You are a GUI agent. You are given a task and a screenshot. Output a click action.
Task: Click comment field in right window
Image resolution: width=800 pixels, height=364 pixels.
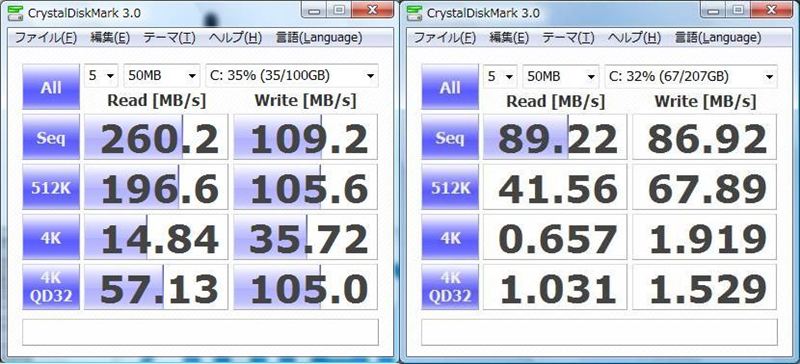(x=599, y=332)
